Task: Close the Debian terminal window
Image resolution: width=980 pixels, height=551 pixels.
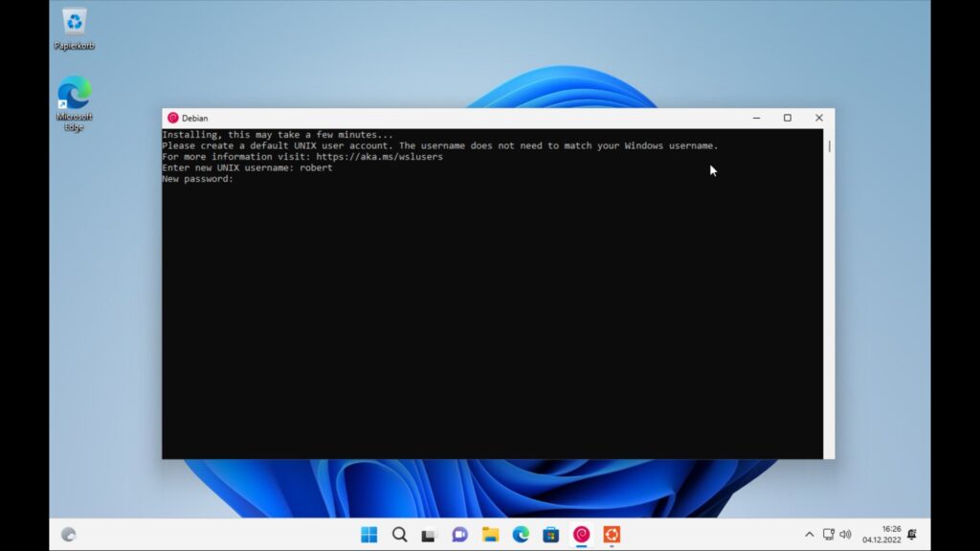Action: (x=819, y=118)
